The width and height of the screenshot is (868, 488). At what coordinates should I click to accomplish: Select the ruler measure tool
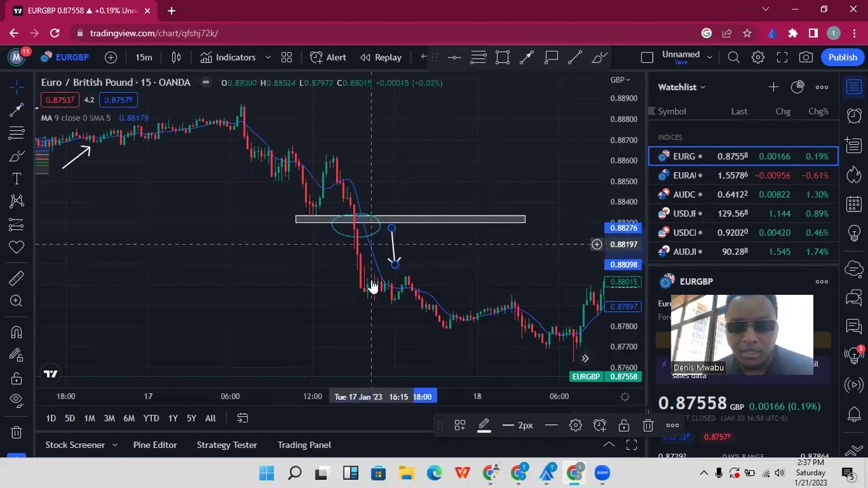click(17, 278)
